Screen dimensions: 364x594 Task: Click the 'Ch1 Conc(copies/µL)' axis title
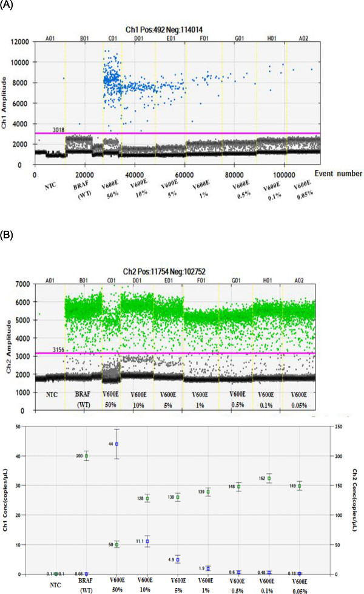[x=5, y=500]
